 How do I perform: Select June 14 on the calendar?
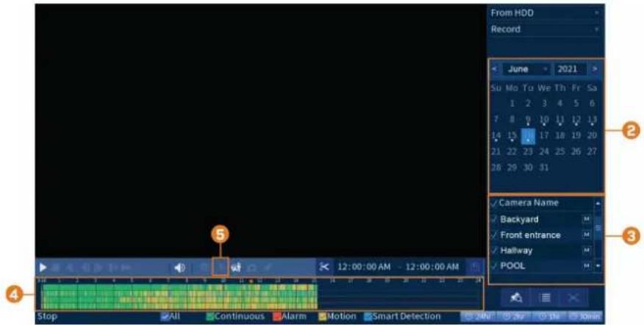pyautogui.click(x=496, y=135)
